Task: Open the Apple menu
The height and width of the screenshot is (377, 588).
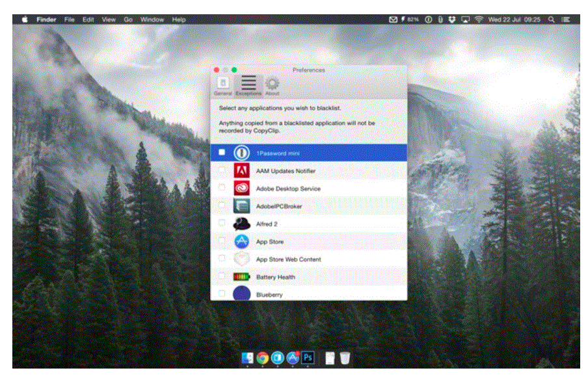Action: pyautogui.click(x=25, y=19)
